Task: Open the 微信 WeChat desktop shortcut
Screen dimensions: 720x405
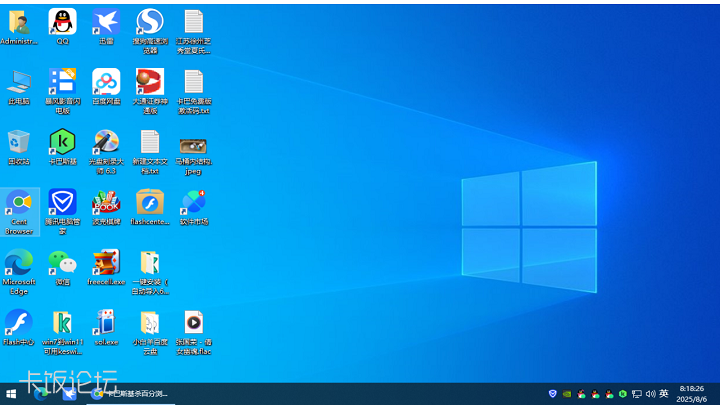Action: pyautogui.click(x=62, y=268)
